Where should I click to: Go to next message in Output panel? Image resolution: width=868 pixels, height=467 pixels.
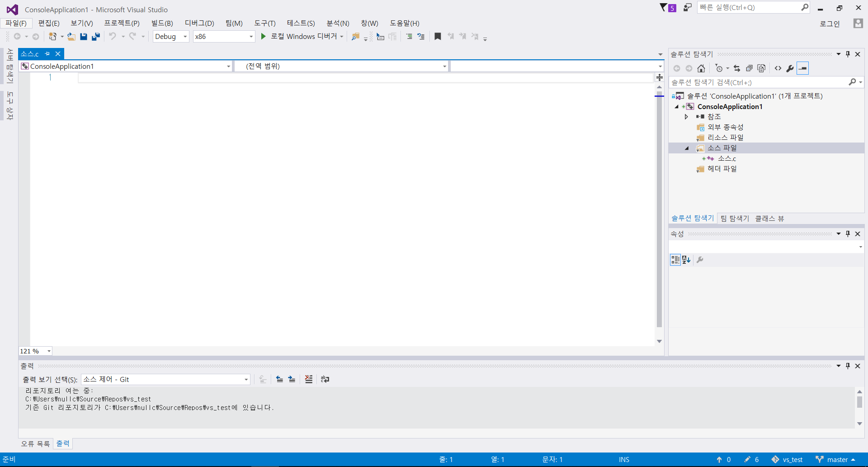292,379
